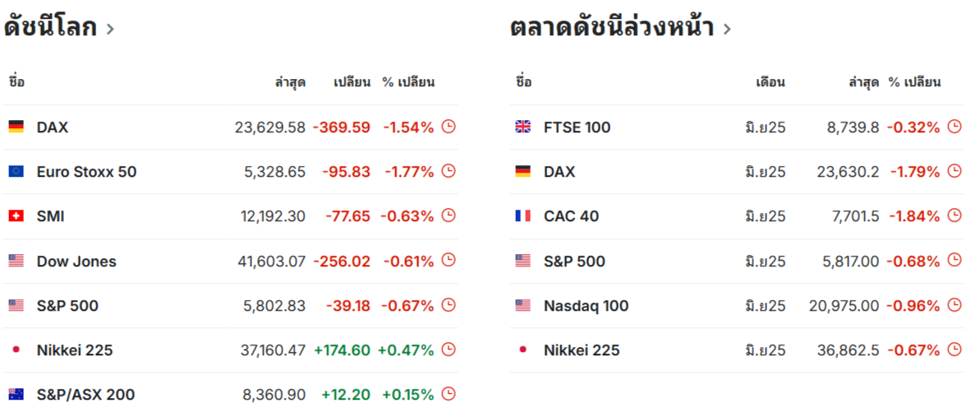
Task: Click the Australian flag beside S&P/ASX 200
Action: pyautogui.click(x=16, y=394)
